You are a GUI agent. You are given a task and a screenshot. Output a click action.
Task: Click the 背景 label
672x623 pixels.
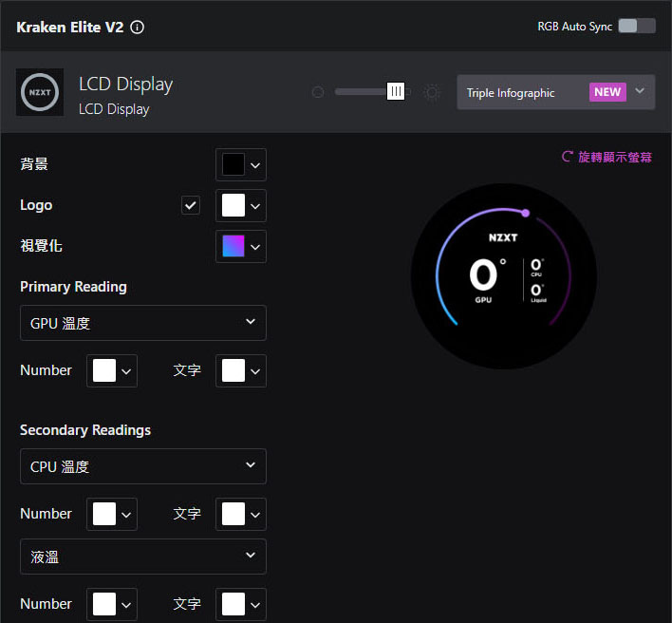tap(34, 163)
